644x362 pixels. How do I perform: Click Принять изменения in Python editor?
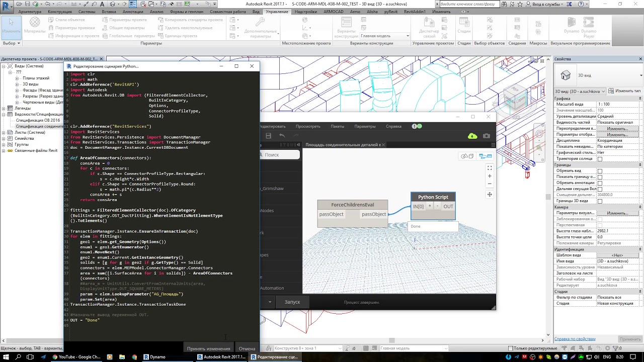coord(208,348)
